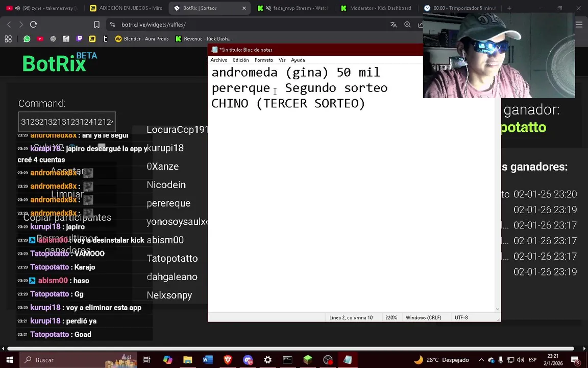Click Windows (CRLF) in Notepad status bar

[x=423, y=318]
